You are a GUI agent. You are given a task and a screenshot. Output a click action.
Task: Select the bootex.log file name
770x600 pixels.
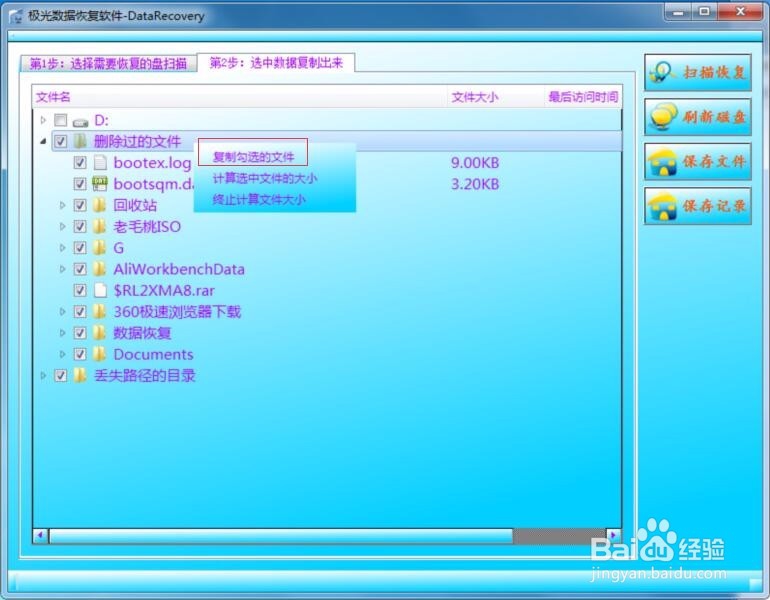tap(152, 163)
